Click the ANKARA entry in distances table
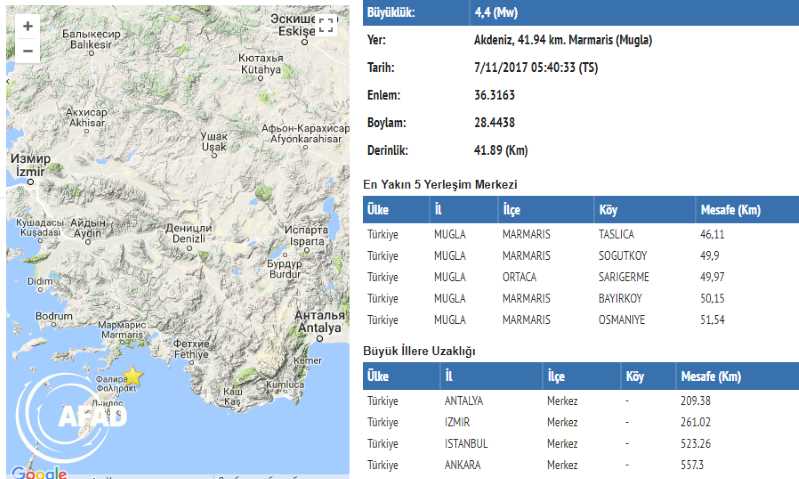The width and height of the screenshot is (799, 479). point(462,465)
